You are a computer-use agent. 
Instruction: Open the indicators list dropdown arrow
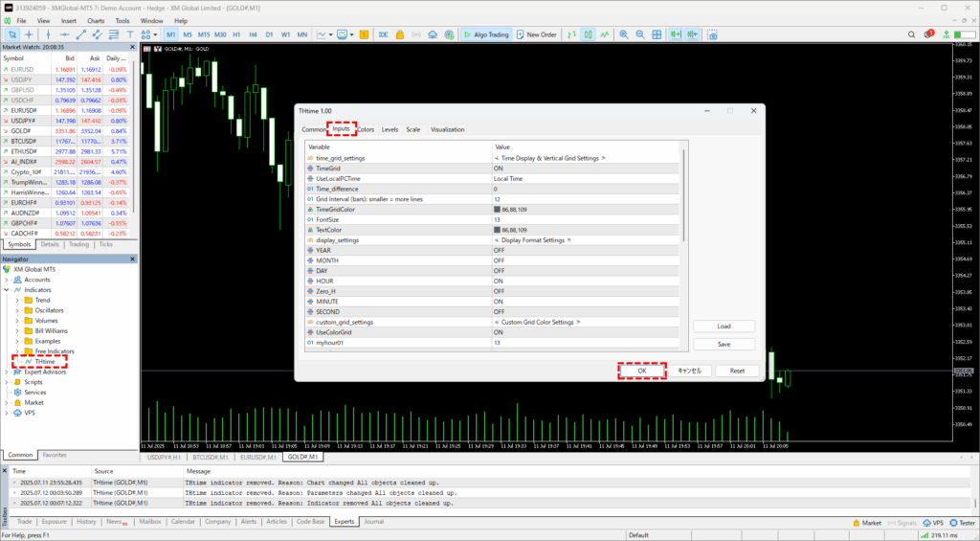[330, 34]
